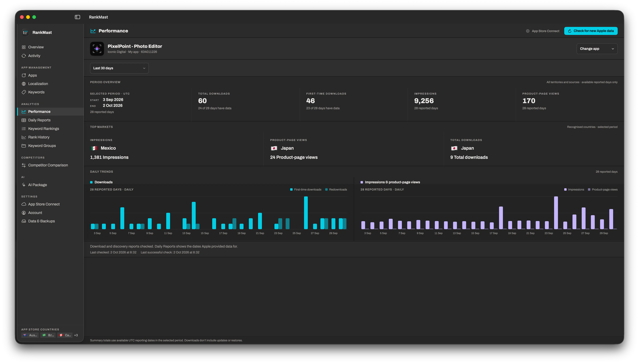Click the AI Package sparkle icon
639x364 pixels.
24,185
